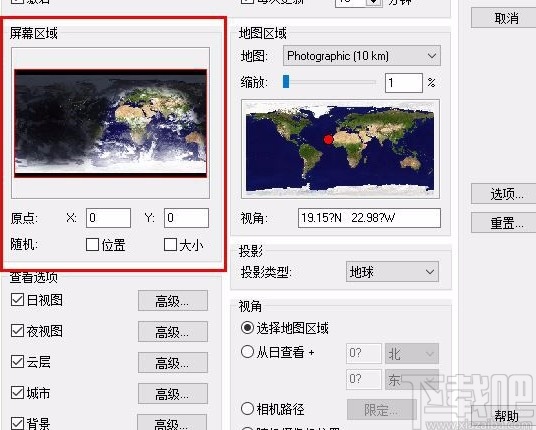The height and width of the screenshot is (430, 536).
Task: Enable the 随机 大小 checkbox
Action: pos(170,245)
